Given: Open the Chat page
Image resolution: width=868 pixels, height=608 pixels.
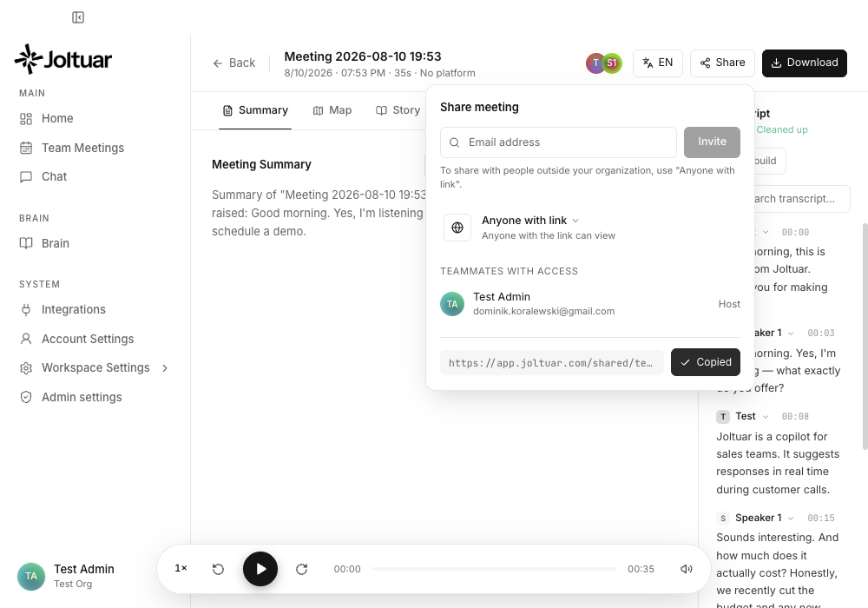Looking at the screenshot, I should coord(54,176).
